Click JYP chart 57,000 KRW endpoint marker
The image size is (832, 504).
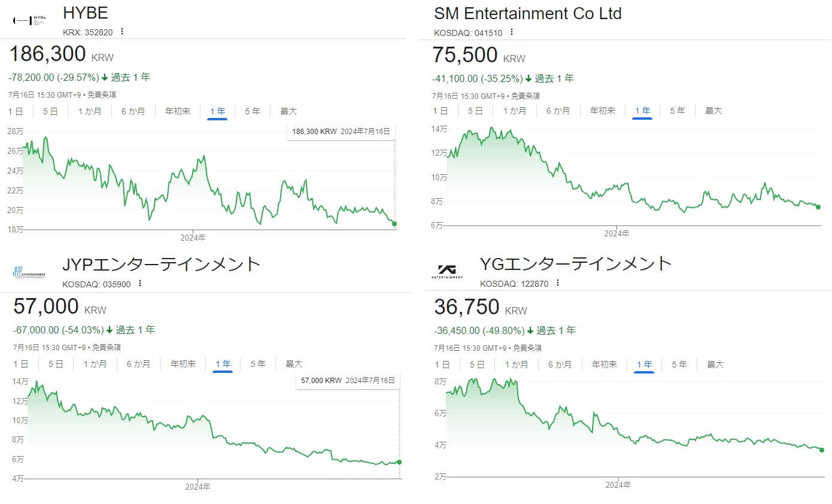tap(399, 462)
